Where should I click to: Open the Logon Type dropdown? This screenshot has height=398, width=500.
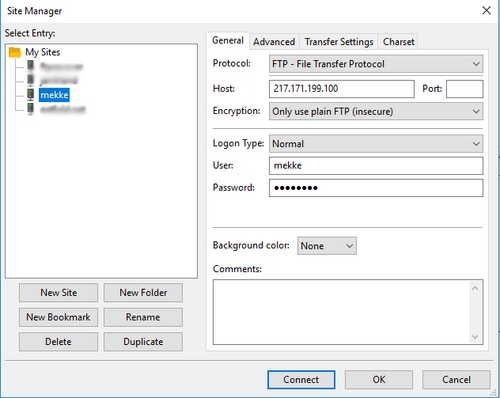[x=376, y=144]
